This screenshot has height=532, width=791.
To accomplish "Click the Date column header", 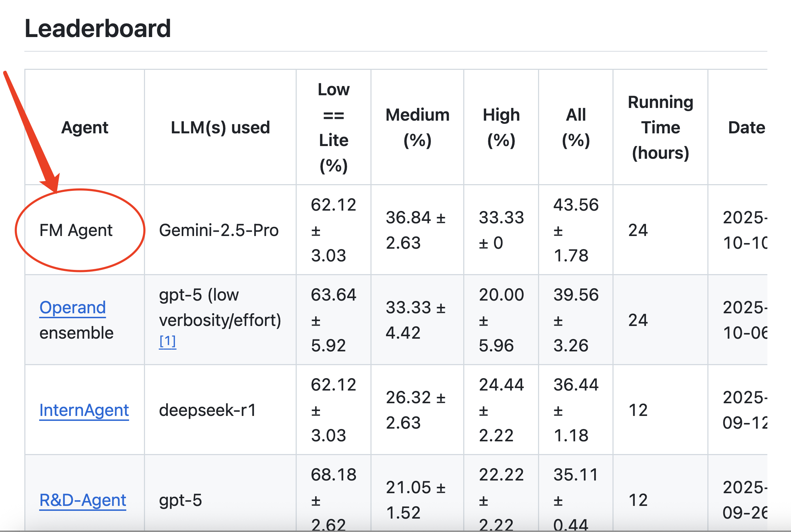I will [746, 127].
